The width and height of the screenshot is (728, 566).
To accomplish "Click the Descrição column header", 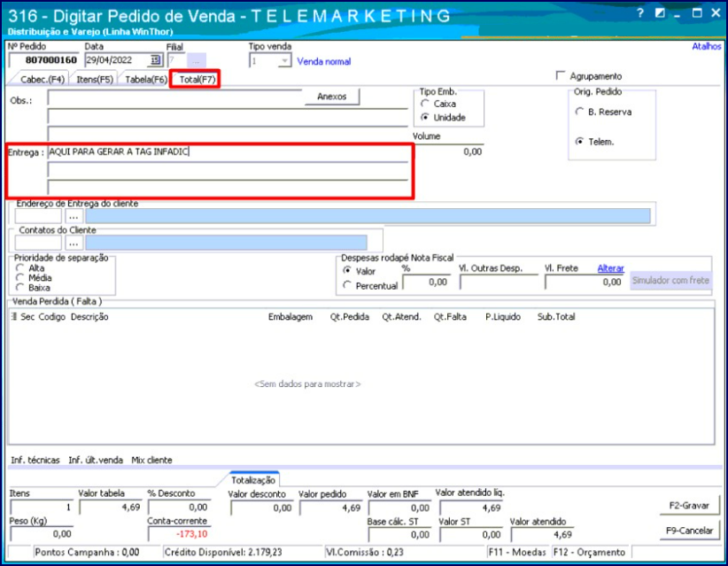I will [x=89, y=317].
